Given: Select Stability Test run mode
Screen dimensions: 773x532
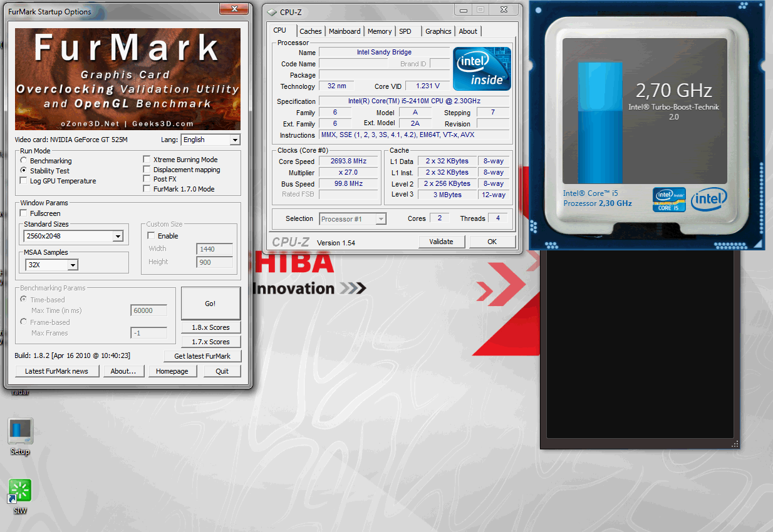Looking at the screenshot, I should [x=24, y=171].
